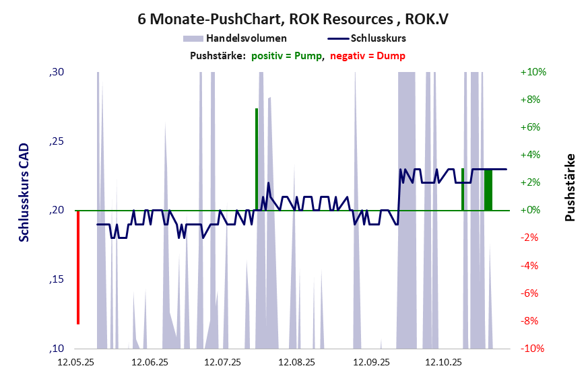Select the 'Schlusskurs CAD' left axis title
588x391 pixels.
click(x=24, y=192)
